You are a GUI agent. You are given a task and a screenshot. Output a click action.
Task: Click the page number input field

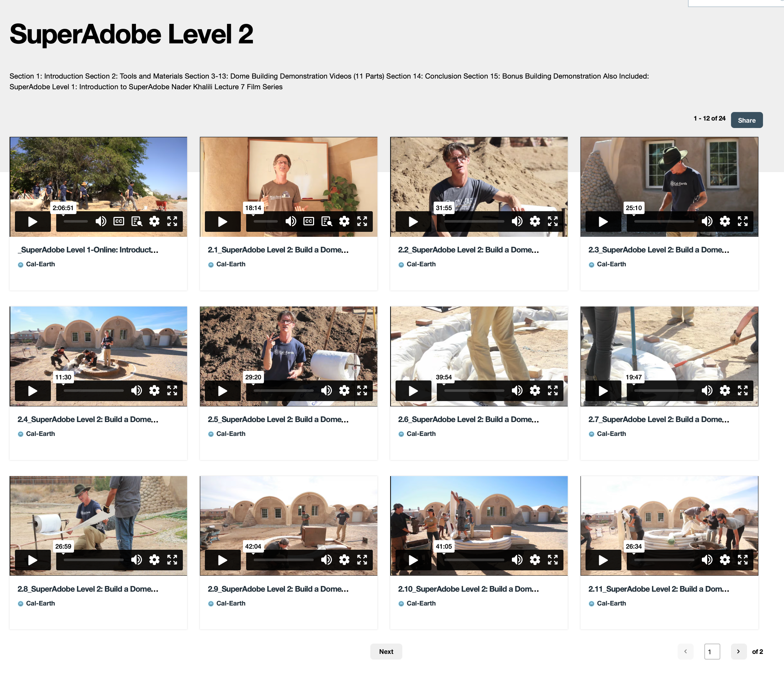click(712, 652)
